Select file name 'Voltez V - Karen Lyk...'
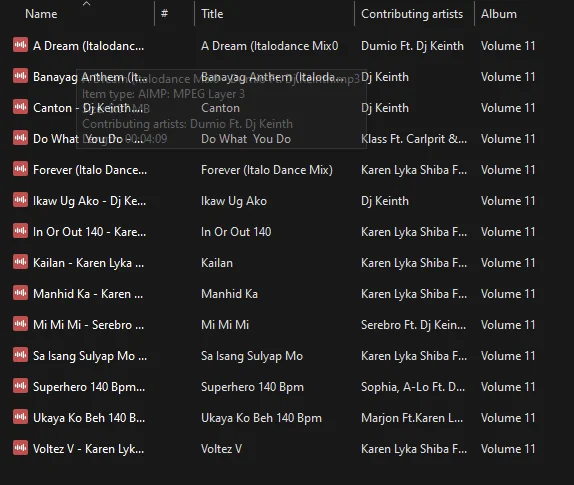Viewport: 574px width, 485px height. (88, 449)
